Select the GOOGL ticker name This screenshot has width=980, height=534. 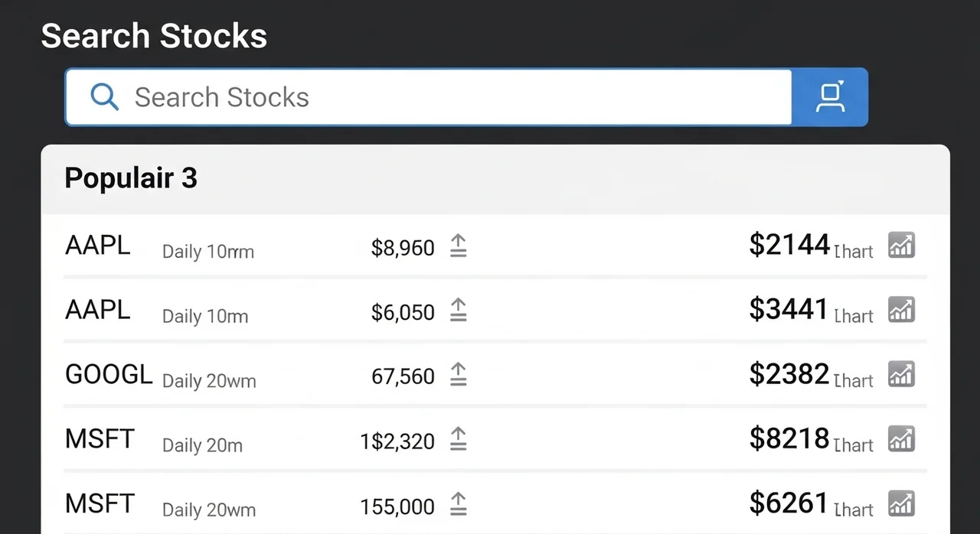pos(109,375)
